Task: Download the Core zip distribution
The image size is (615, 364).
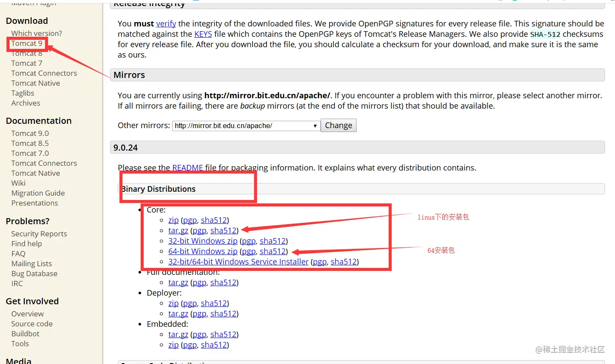Action: pyautogui.click(x=174, y=220)
